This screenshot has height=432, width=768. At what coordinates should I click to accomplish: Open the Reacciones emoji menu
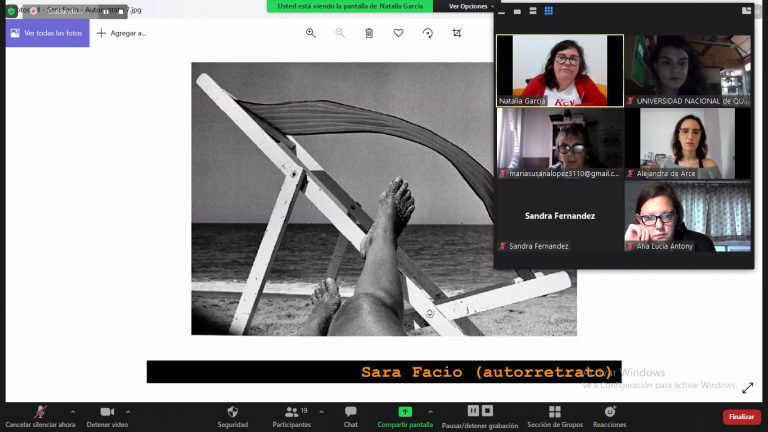(x=609, y=412)
